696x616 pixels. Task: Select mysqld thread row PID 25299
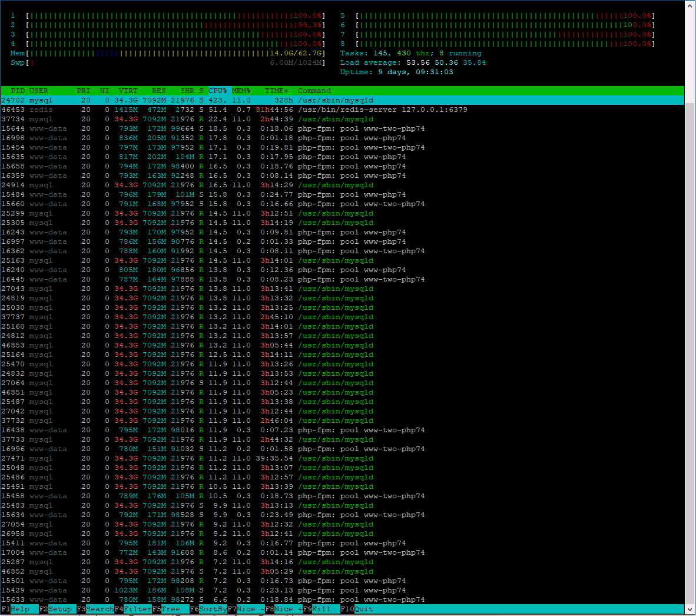[x=342, y=213]
